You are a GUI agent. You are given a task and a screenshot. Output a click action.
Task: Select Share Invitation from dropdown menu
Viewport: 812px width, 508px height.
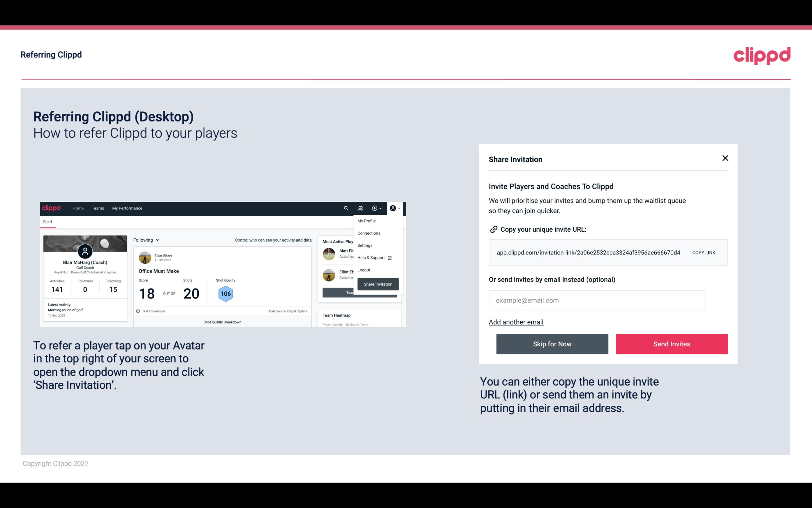(378, 284)
